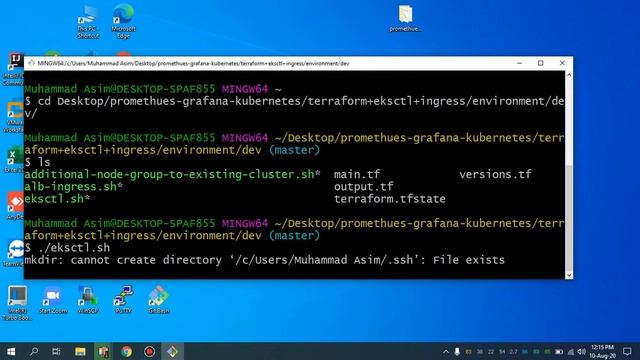Select the Git Bash taskbar button

coord(172,351)
